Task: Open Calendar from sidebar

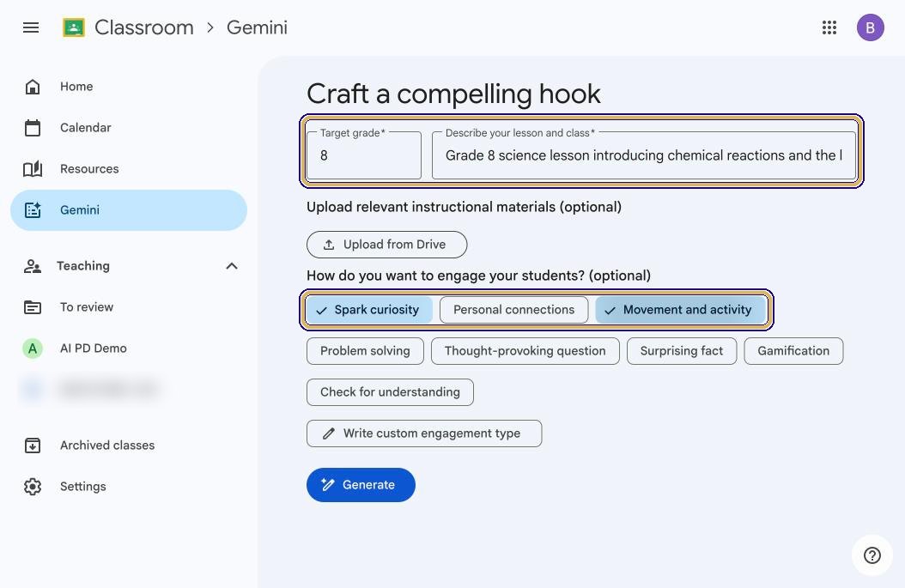Action: 129,128
